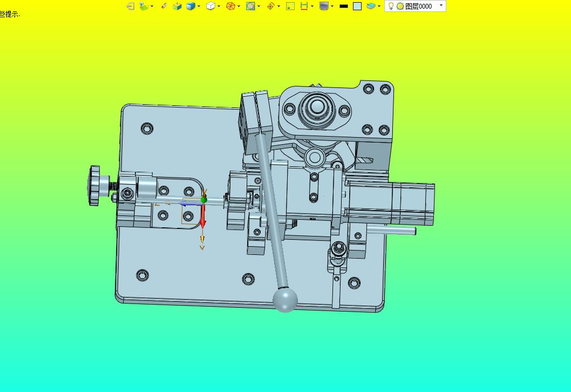Select the eraser tool icon

pyautogui.click(x=164, y=6)
